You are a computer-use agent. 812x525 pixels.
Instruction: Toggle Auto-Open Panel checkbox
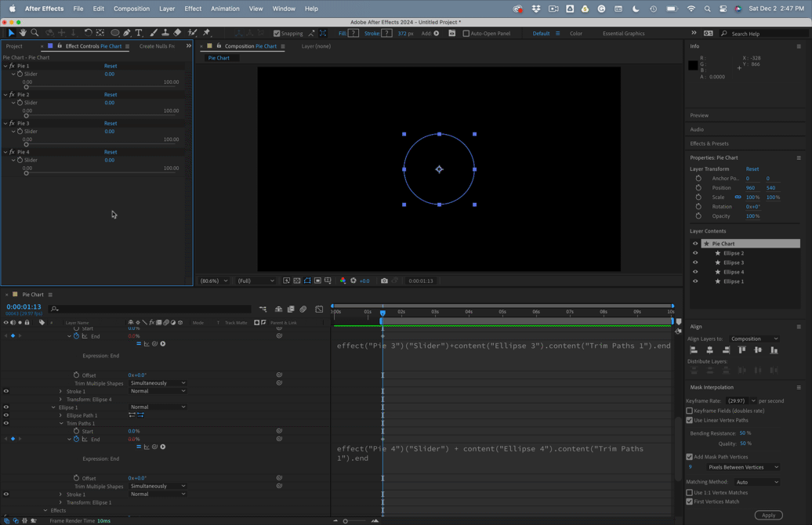pyautogui.click(x=466, y=33)
